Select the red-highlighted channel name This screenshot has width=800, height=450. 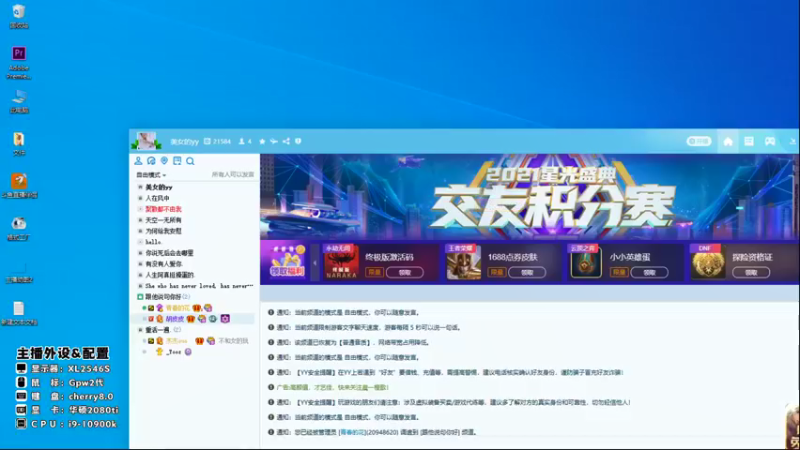pyautogui.click(x=163, y=209)
